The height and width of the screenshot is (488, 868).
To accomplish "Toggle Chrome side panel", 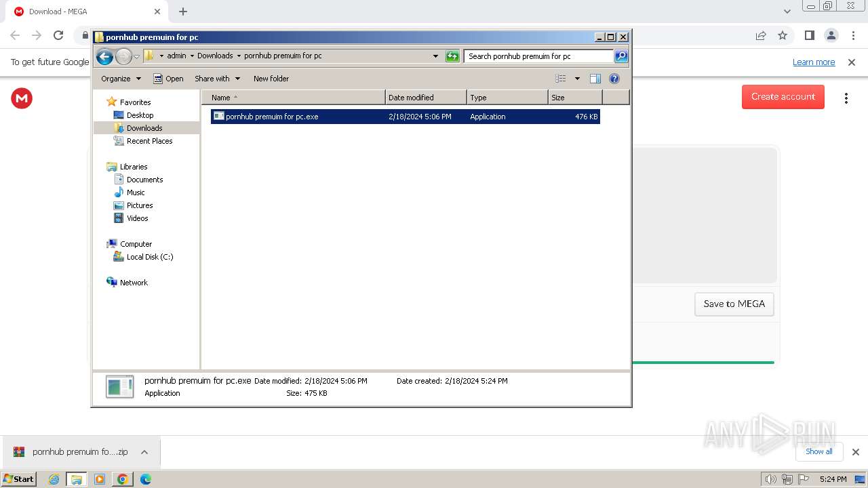I will (x=809, y=35).
